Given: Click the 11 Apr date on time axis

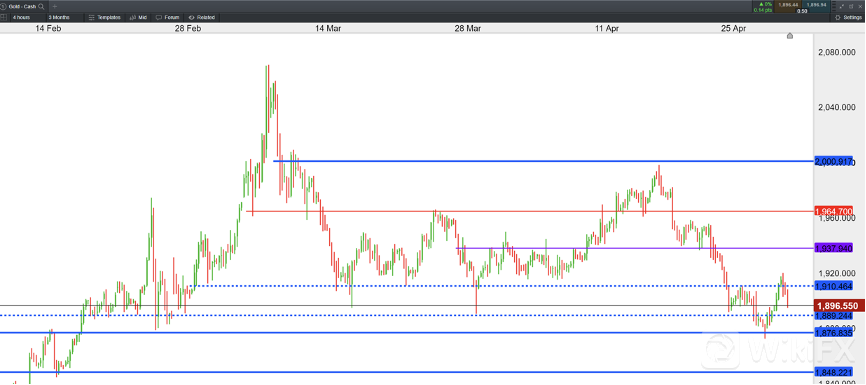Looking at the screenshot, I should click(x=606, y=29).
